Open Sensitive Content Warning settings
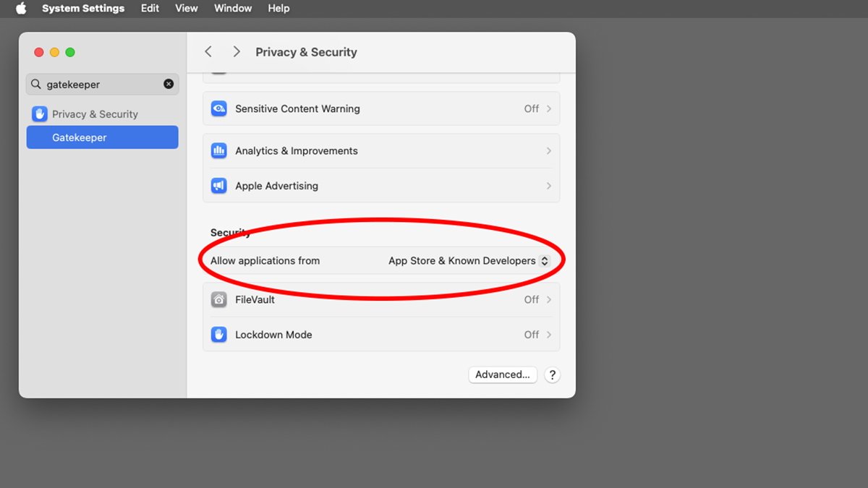The image size is (868, 488). [x=381, y=108]
